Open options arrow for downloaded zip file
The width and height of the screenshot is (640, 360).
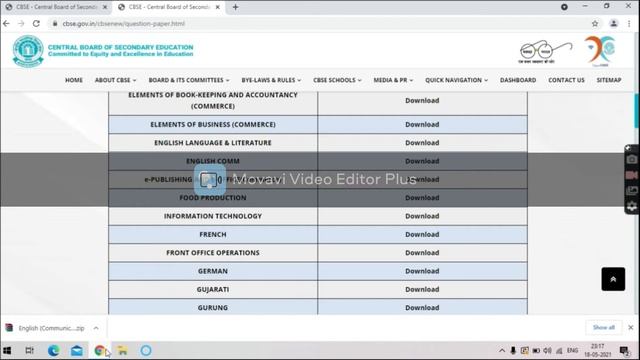tap(96, 328)
